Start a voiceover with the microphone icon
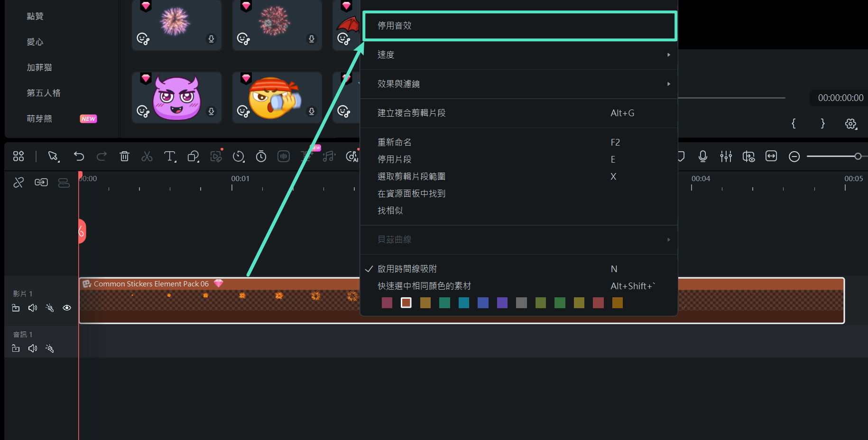This screenshot has height=440, width=868. (703, 156)
